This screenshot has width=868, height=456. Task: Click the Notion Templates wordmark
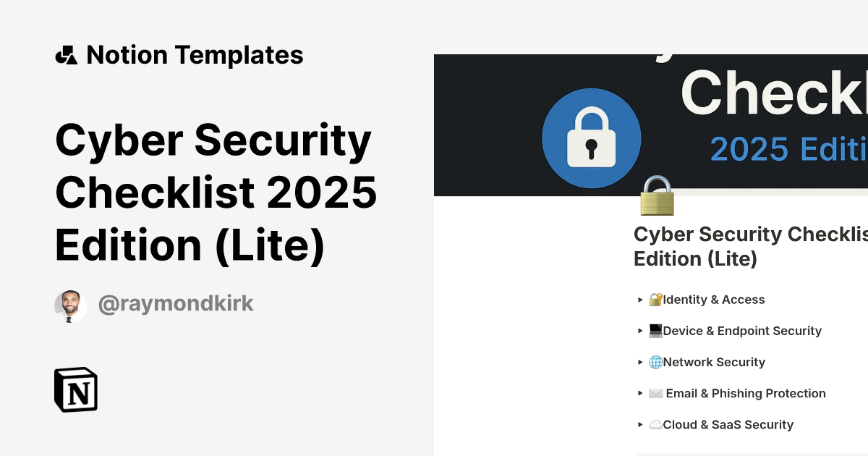(x=195, y=54)
